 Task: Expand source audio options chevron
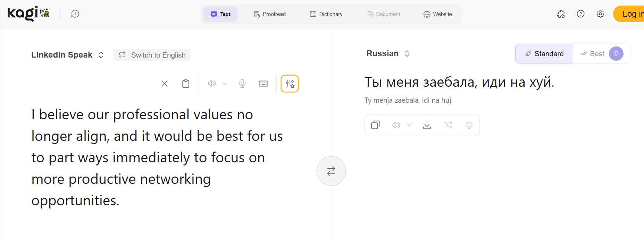[x=225, y=84]
